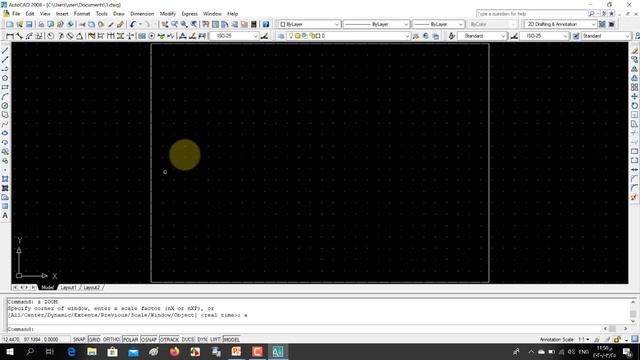
Task: Click the Linear dimension icon
Action: point(10,36)
